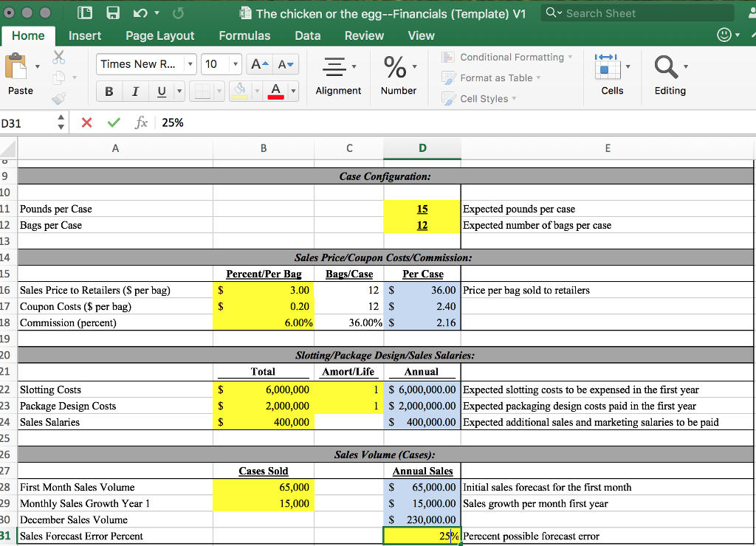756x546 pixels.
Task: Click the yellow fill color swatch
Action: coord(240,97)
